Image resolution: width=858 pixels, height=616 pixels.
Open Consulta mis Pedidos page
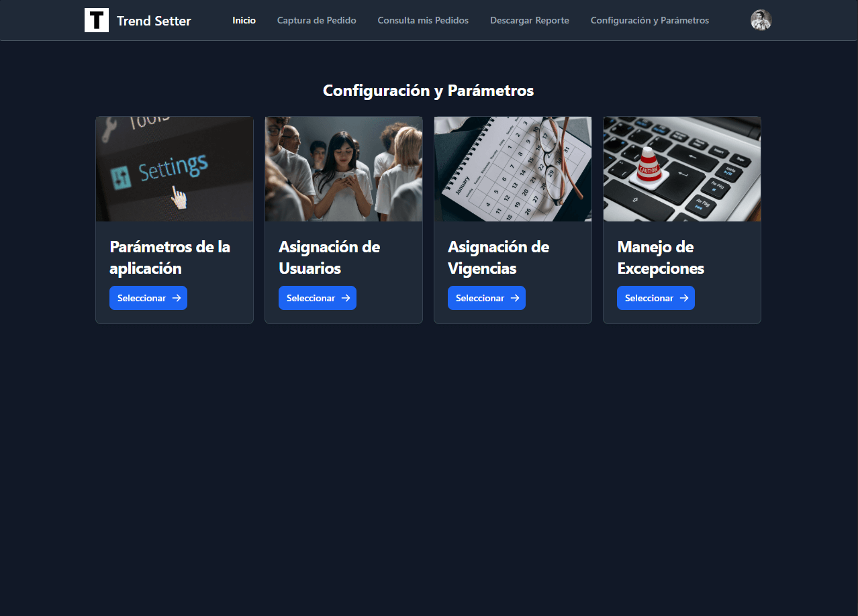423,20
